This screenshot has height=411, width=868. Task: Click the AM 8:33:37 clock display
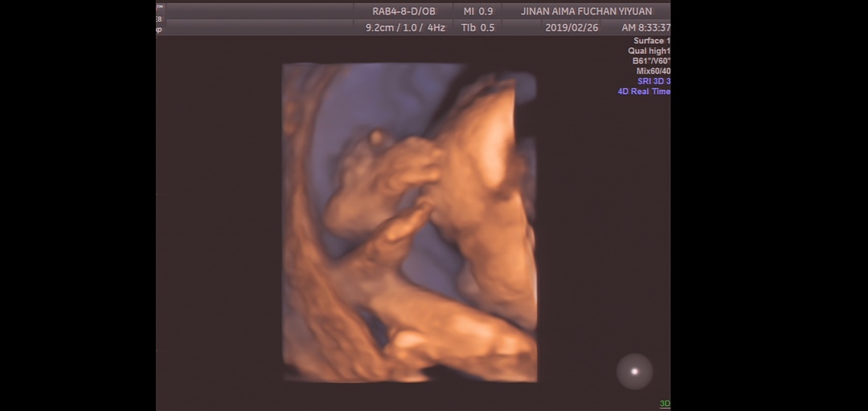645,27
